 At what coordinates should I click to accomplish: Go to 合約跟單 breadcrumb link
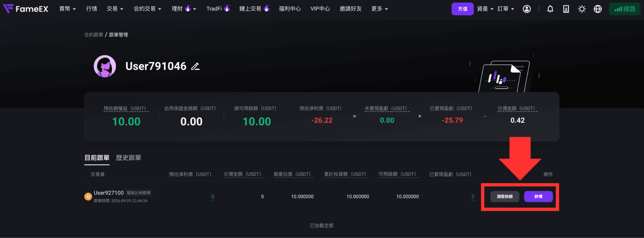[94, 35]
